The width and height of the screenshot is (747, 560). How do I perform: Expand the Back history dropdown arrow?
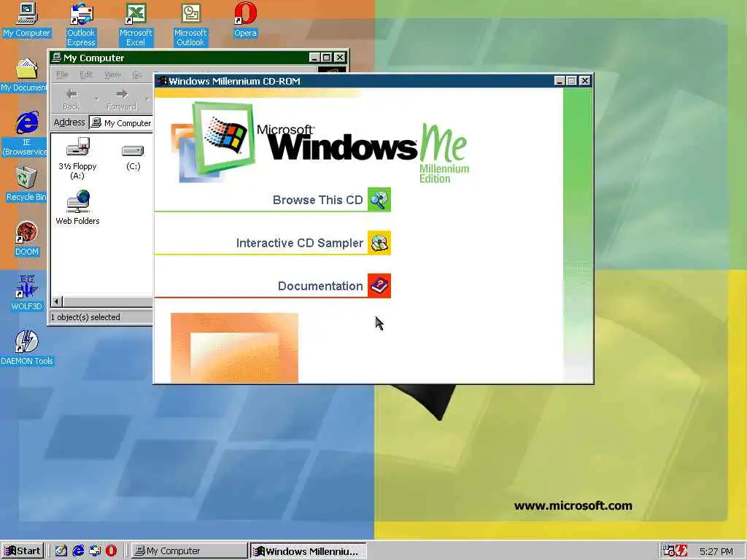click(97, 99)
